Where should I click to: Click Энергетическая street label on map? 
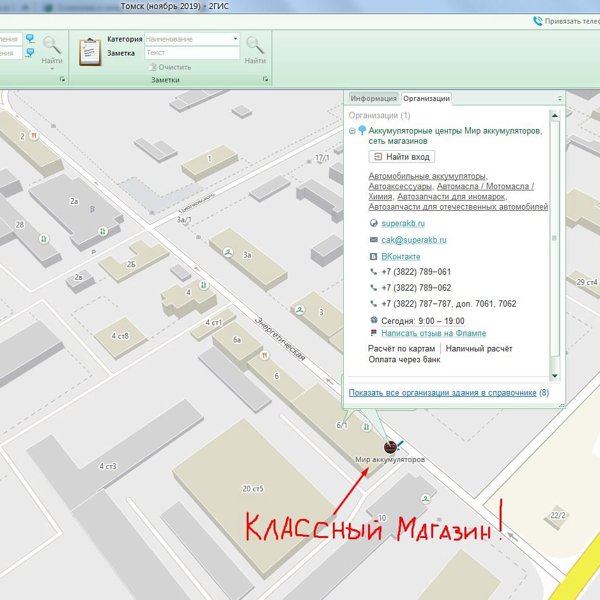280,338
